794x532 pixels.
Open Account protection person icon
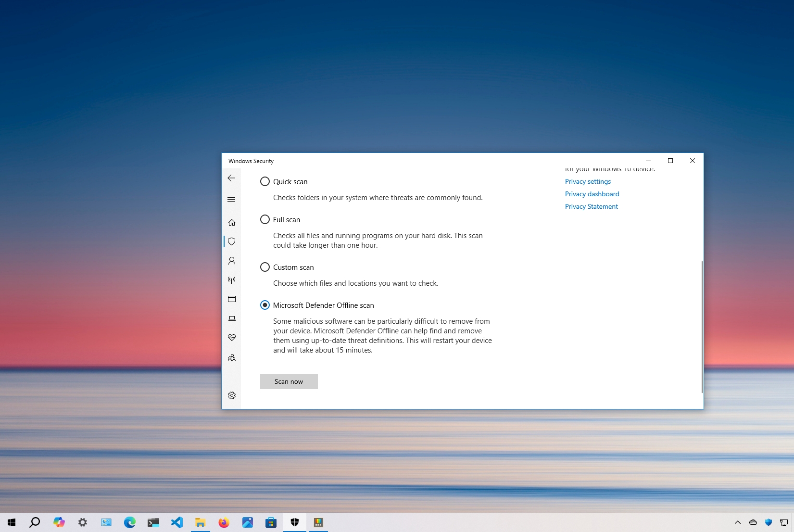(231, 261)
